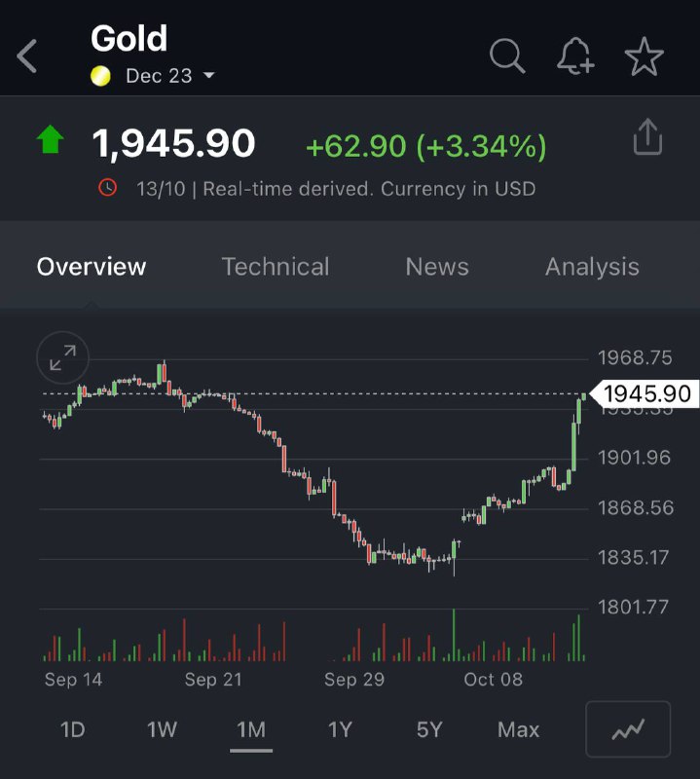Tap the 1945.90 current price label on chart
This screenshot has height=779, width=700.
click(x=645, y=393)
